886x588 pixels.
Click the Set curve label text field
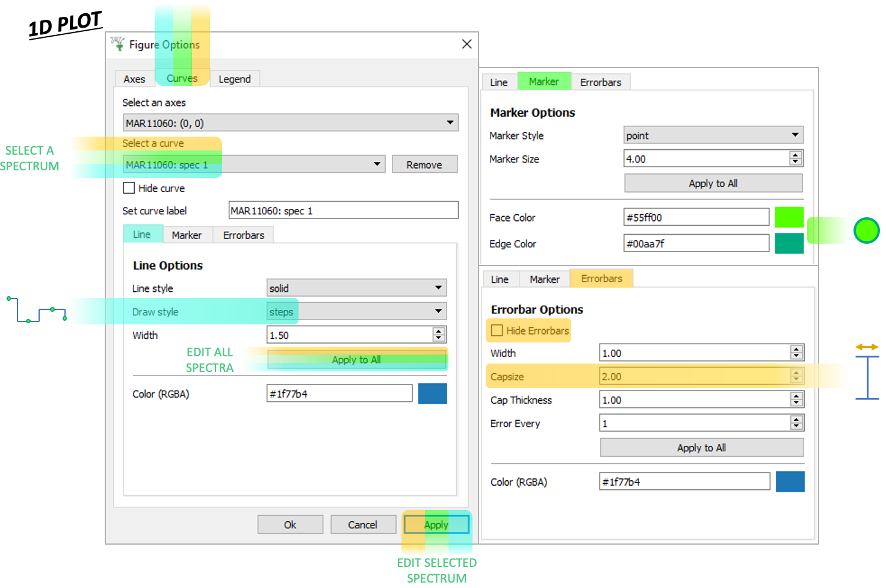coord(343,211)
